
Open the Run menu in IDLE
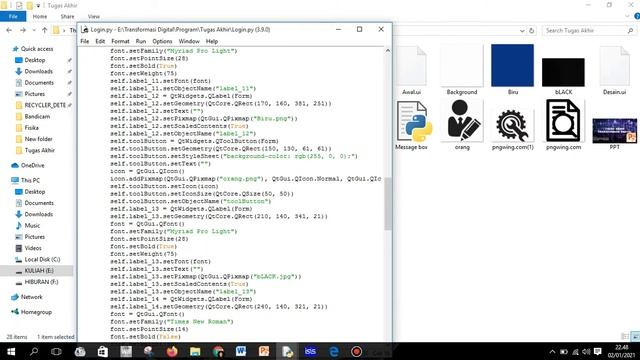141,41
